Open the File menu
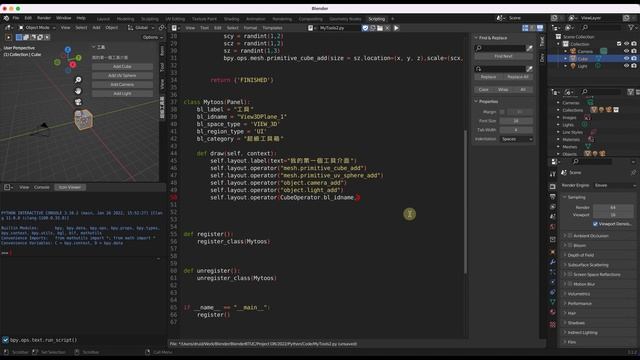The image size is (640, 360). 16,18
